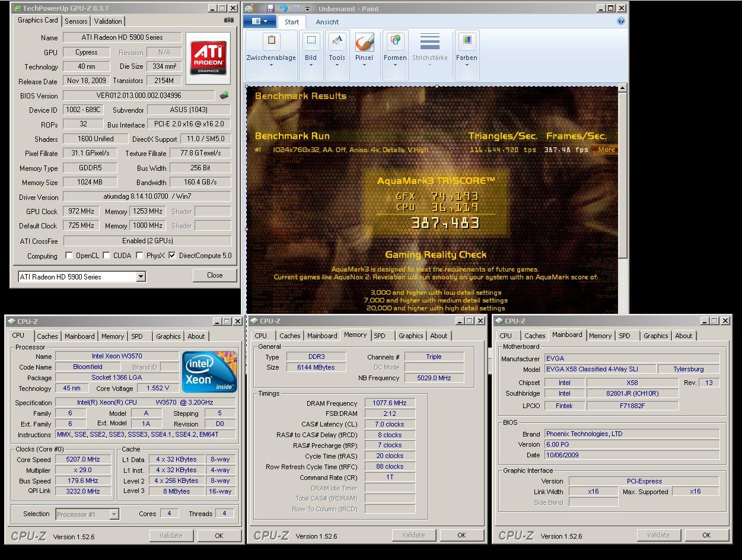Click the ATI Radeon logo in GPU-Z

208,57
